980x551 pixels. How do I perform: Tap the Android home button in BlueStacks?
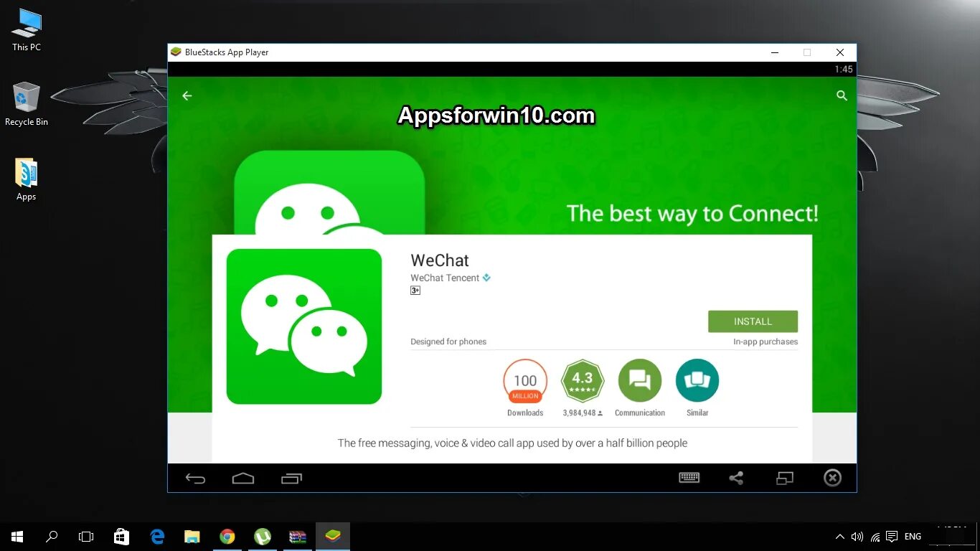(x=243, y=479)
